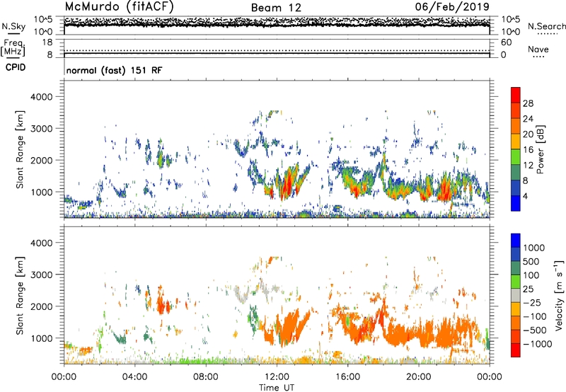Viewport: 566px width, 392px height.
Task: Click the velocity panel Slant Range [km] label
Action: (20, 296)
